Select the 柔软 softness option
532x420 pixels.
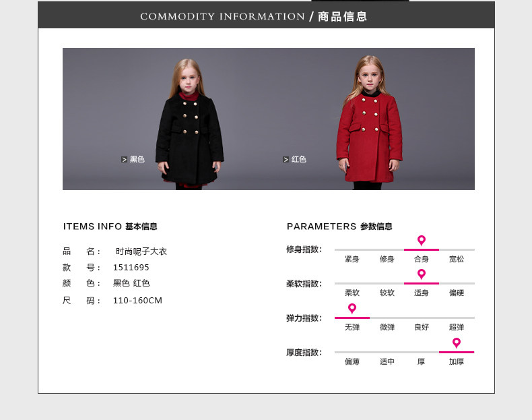pos(352,293)
